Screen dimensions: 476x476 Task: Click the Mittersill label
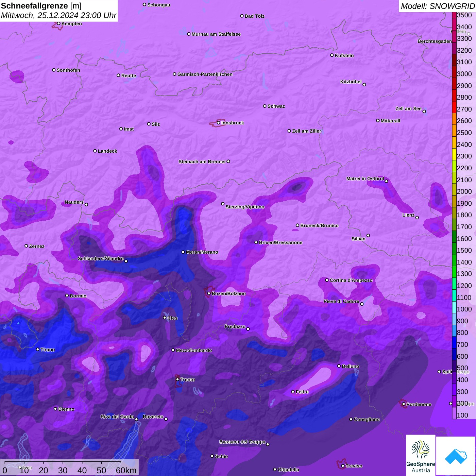coord(390,121)
